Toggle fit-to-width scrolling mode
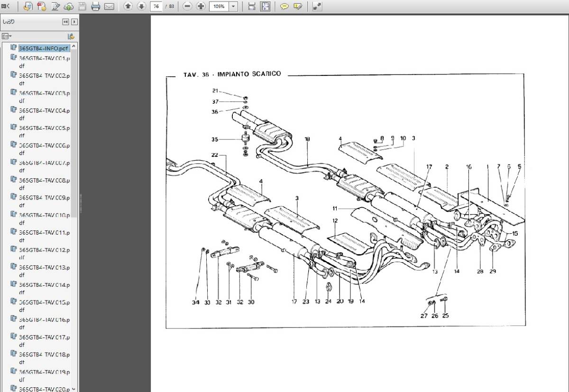Viewport: 569px width, 392px height. coord(252,7)
